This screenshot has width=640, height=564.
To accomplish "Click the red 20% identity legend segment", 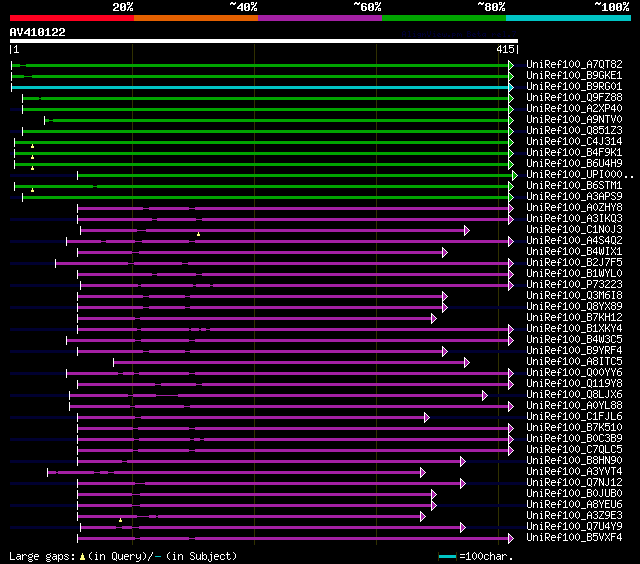I will [x=72, y=18].
